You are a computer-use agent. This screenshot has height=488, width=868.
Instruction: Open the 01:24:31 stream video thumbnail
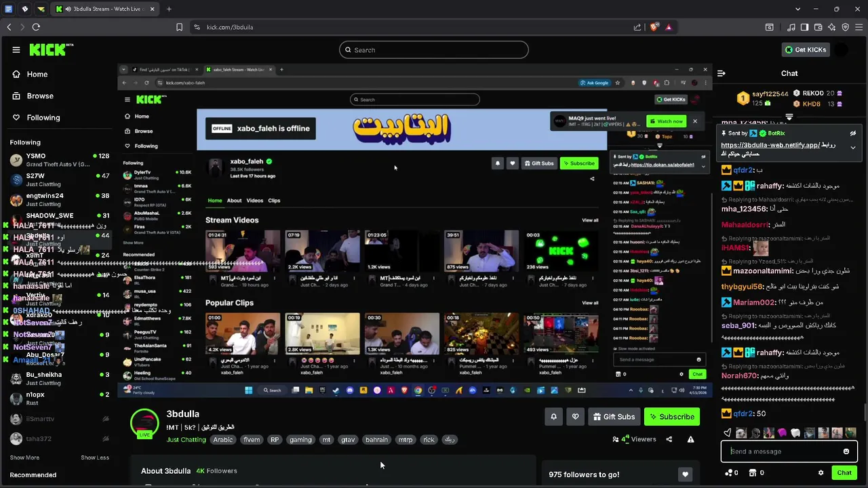point(243,251)
